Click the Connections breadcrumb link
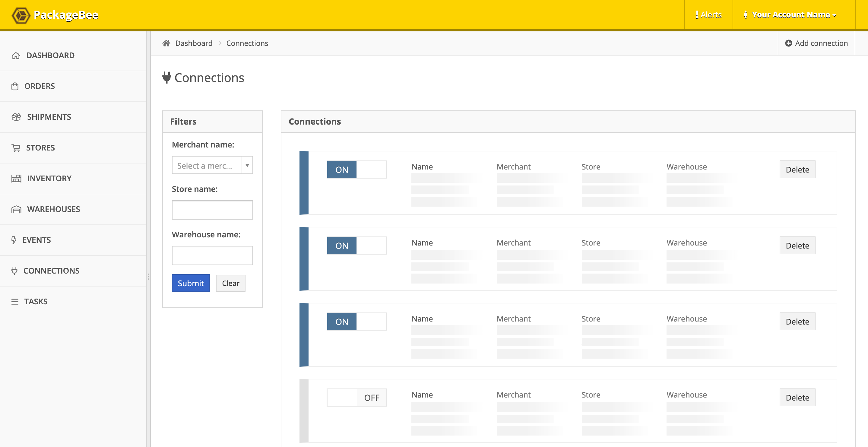 (x=247, y=43)
